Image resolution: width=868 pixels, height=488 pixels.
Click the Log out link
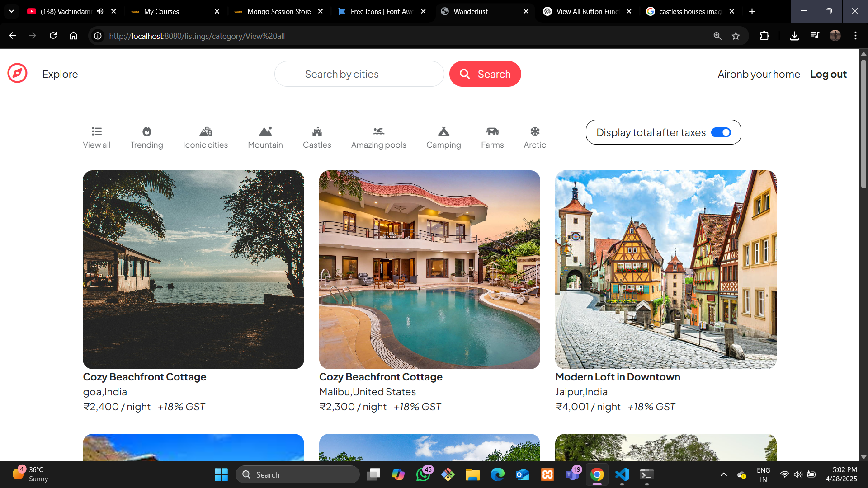828,74
